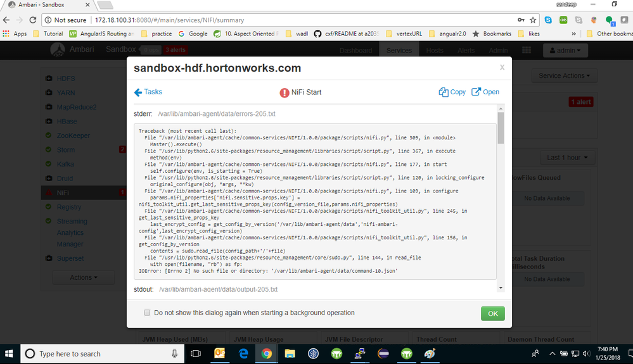Select Storm service in sidebar
The width and height of the screenshot is (633, 364).
click(x=65, y=150)
